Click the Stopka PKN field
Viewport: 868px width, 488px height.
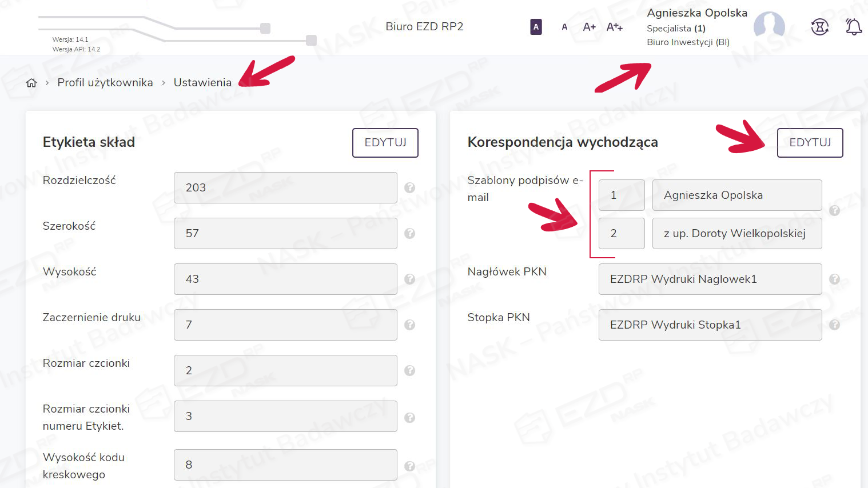[710, 325]
